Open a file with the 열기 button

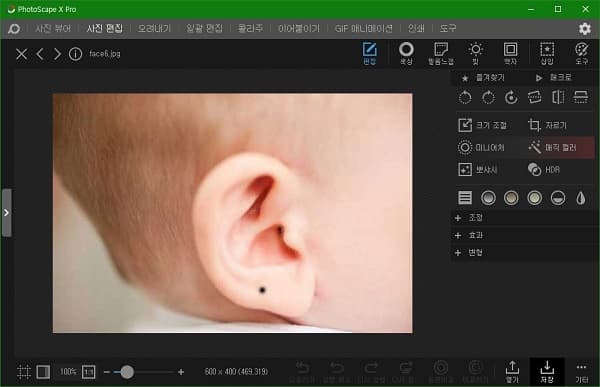point(512,372)
